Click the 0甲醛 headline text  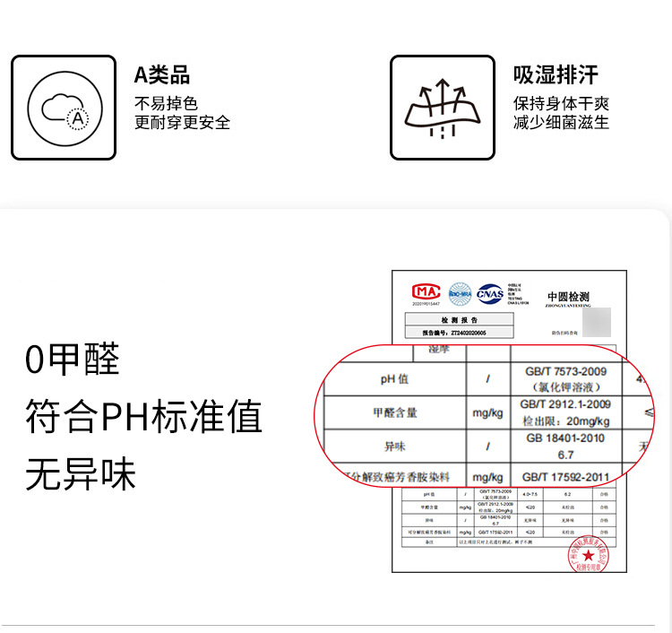pyautogui.click(x=72, y=360)
